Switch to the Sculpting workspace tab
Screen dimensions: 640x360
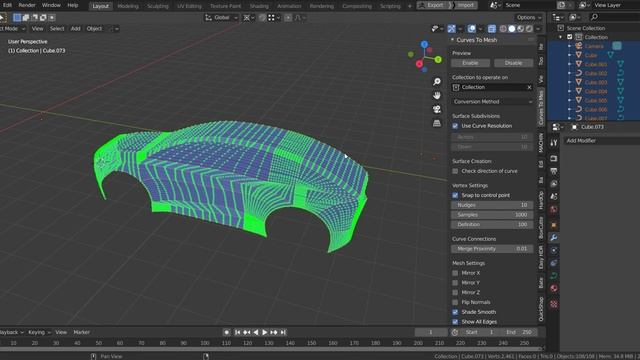coord(158,6)
